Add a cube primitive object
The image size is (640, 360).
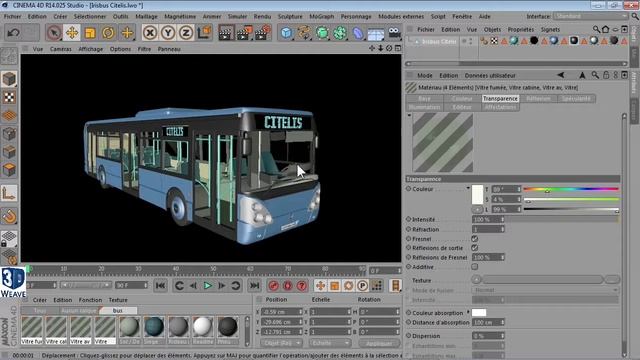[287, 33]
